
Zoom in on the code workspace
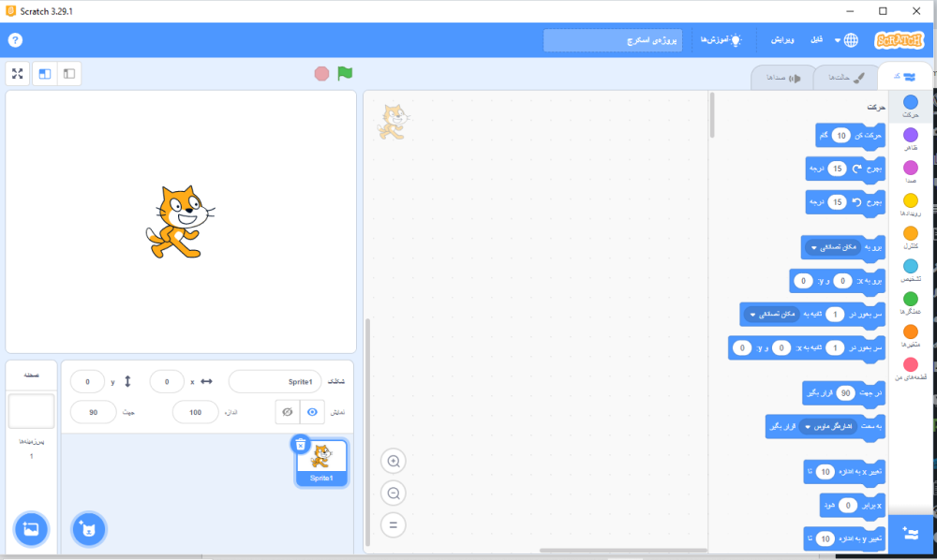click(x=394, y=461)
